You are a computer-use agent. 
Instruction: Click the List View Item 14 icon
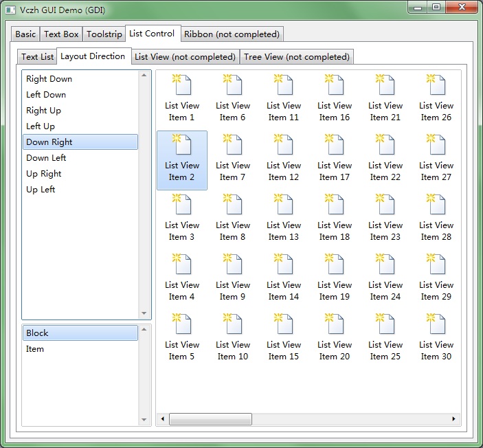283,264
